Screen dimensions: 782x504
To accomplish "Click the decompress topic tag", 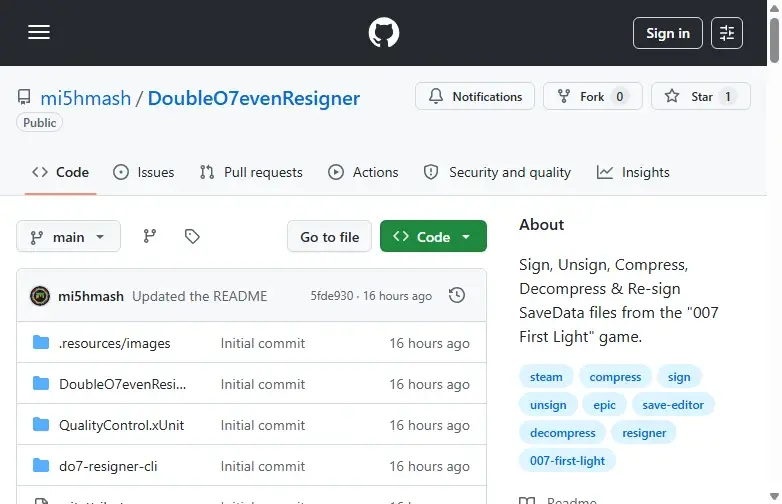I will pos(563,432).
